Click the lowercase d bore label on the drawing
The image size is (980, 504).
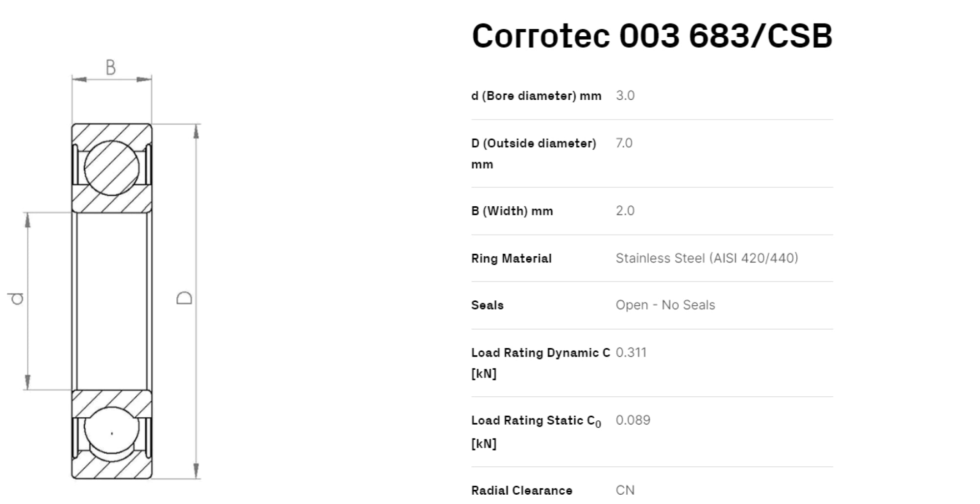point(17,298)
